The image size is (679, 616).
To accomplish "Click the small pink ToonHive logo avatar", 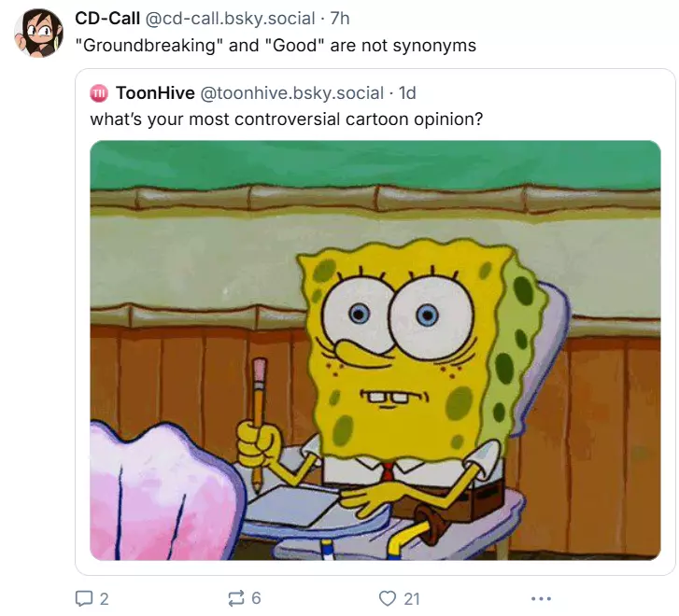I will [x=99, y=92].
